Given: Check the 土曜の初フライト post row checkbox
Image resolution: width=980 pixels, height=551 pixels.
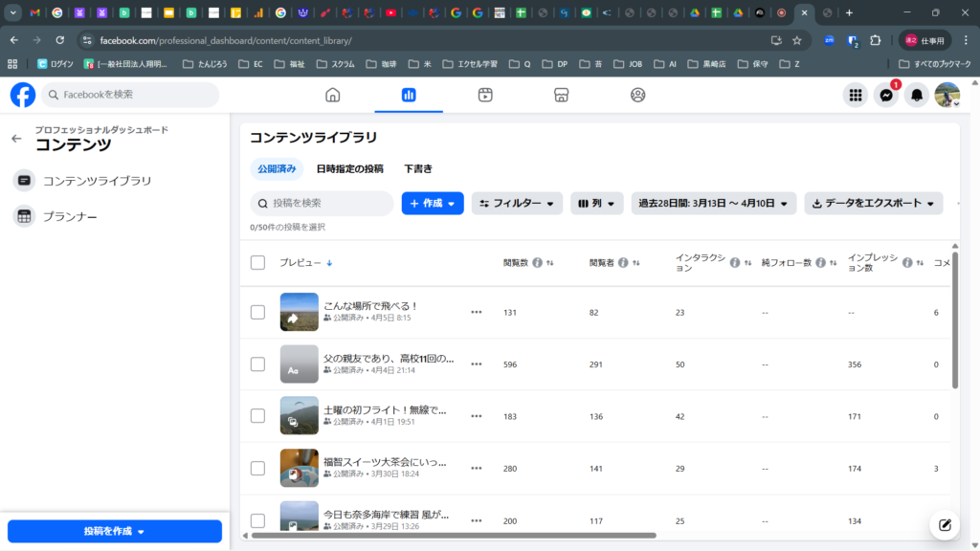Looking at the screenshot, I should tap(257, 416).
